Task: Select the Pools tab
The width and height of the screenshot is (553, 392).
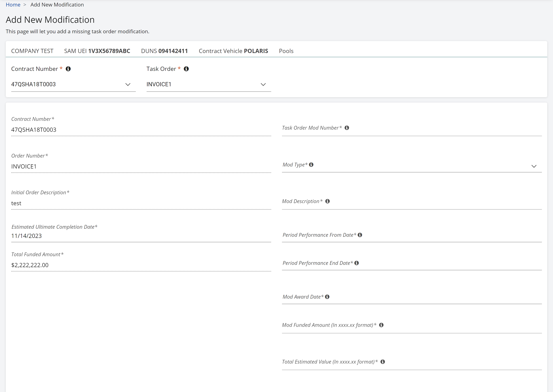Action: click(286, 51)
